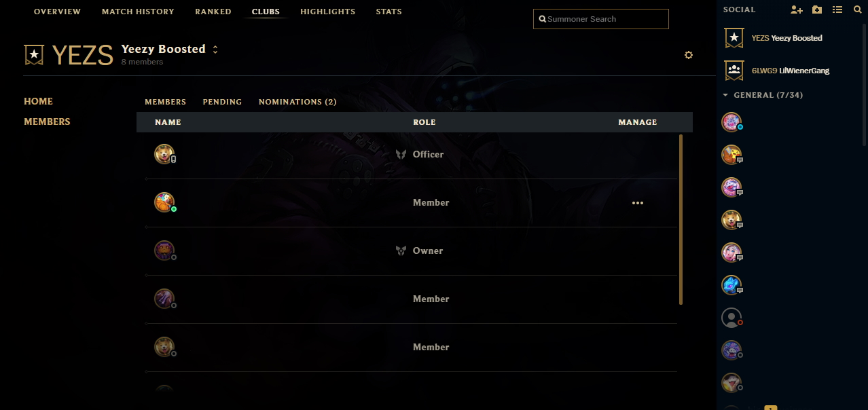Image resolution: width=868 pixels, height=410 pixels.
Task: Open the friends list view options icon
Action: pos(837,10)
